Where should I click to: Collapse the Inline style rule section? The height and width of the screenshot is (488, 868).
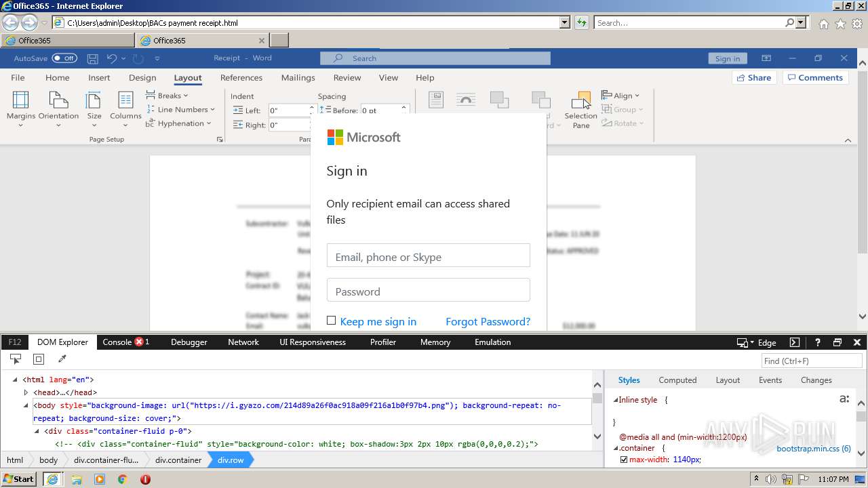coord(616,400)
